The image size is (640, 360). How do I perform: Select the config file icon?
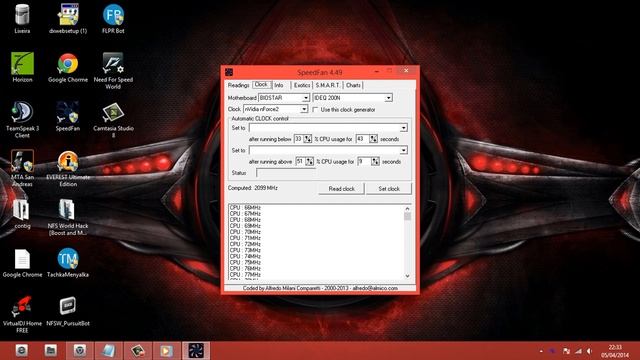(x=22, y=213)
